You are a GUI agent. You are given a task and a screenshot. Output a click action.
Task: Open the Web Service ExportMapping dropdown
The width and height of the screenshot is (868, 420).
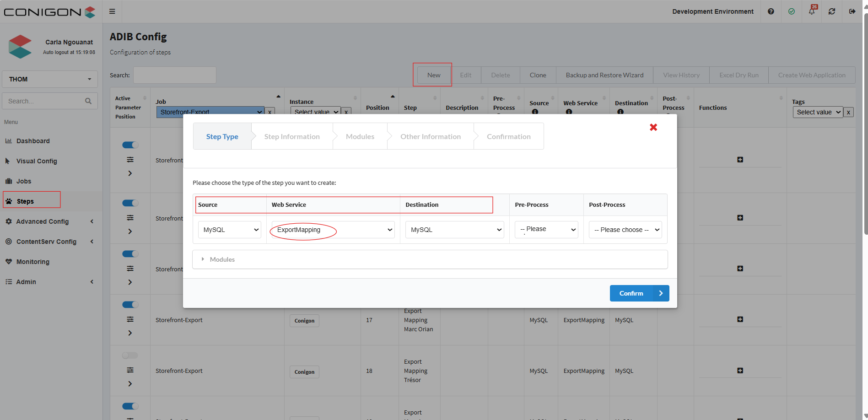(333, 230)
